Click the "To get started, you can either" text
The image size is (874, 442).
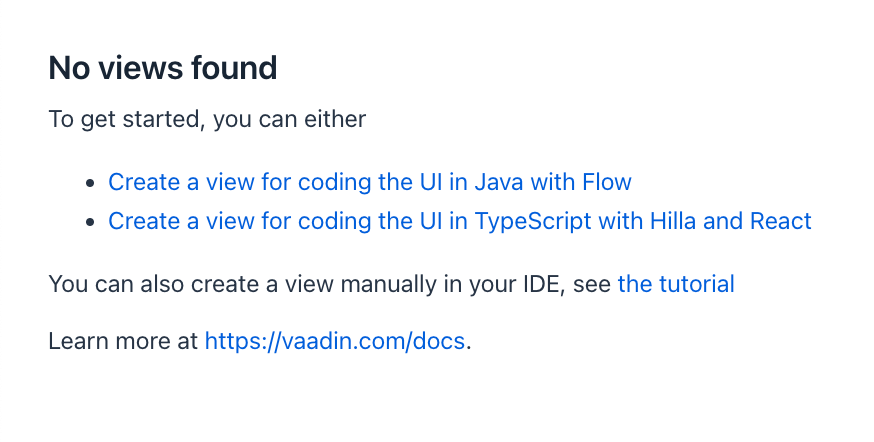tap(207, 120)
